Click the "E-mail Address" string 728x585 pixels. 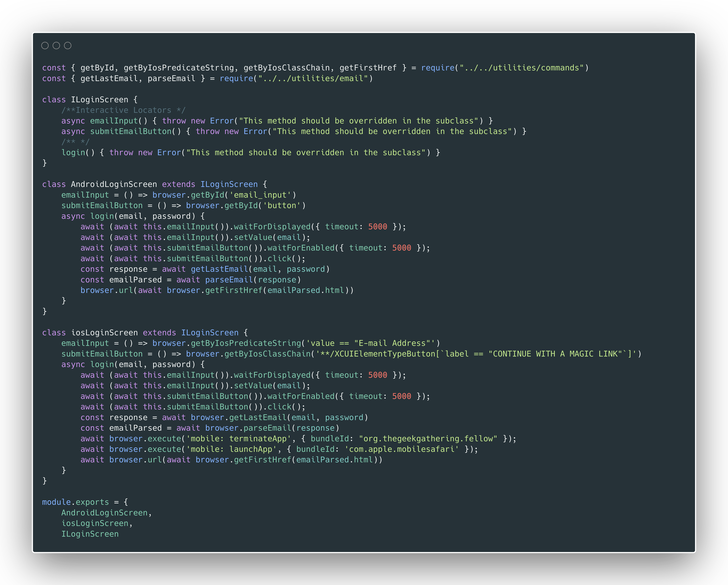(x=392, y=343)
